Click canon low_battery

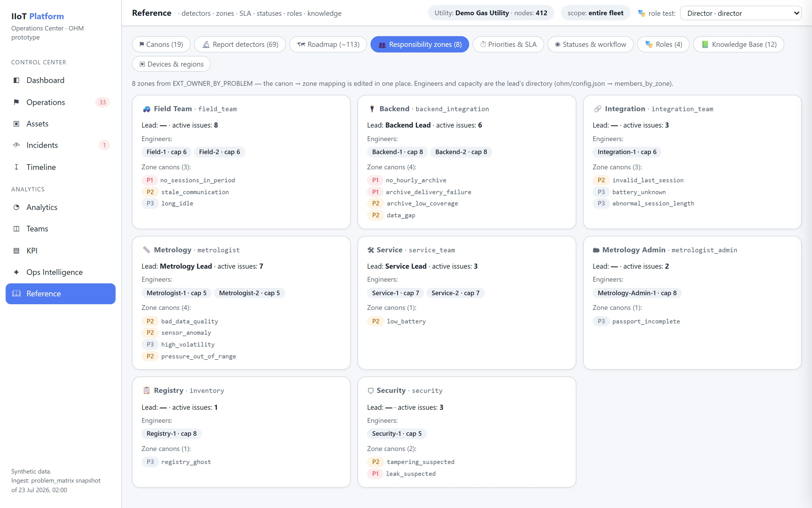406,321
